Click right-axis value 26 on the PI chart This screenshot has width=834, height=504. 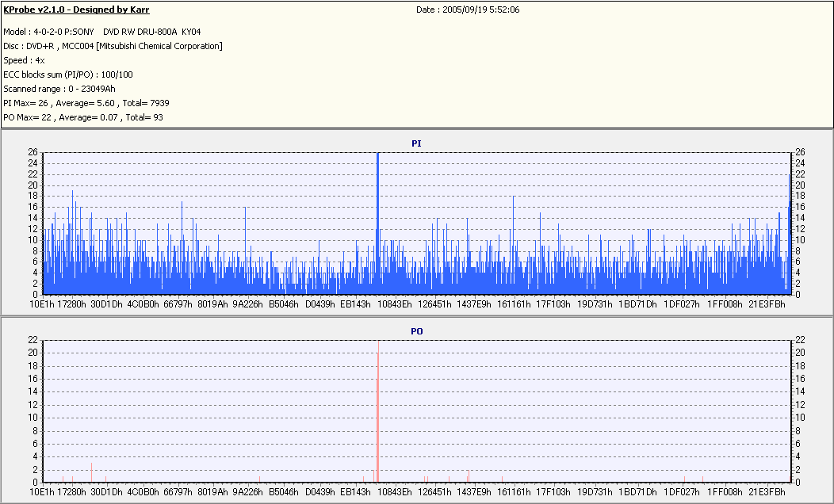pyautogui.click(x=800, y=152)
